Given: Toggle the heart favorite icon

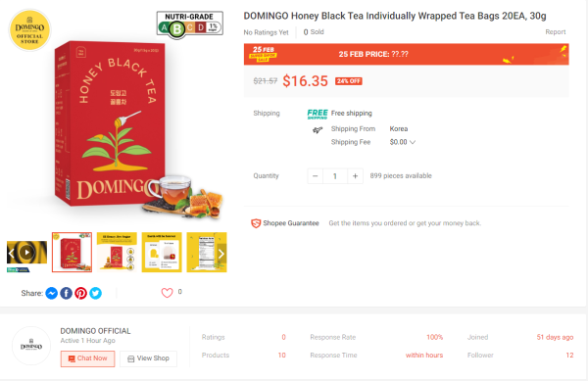Looking at the screenshot, I should (167, 293).
